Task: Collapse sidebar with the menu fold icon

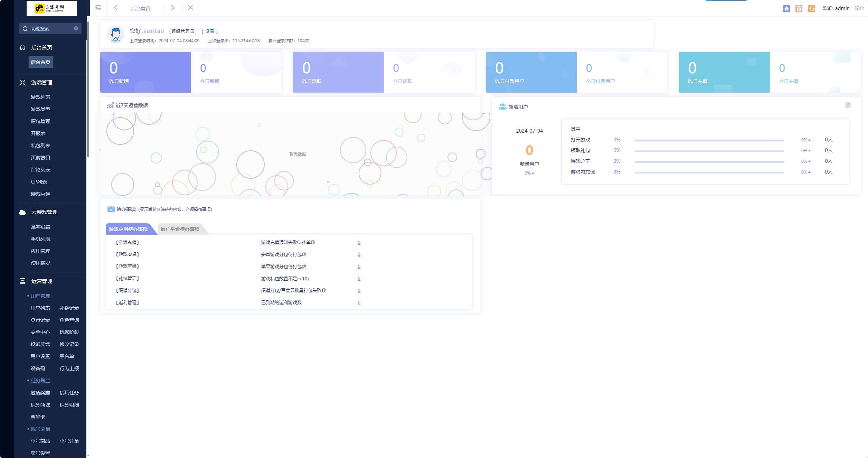Action: coord(98,8)
